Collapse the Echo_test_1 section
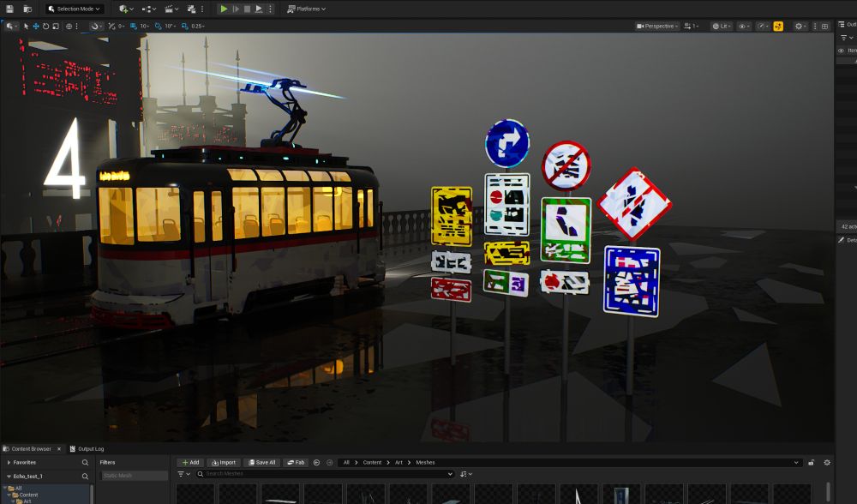 tap(9, 476)
